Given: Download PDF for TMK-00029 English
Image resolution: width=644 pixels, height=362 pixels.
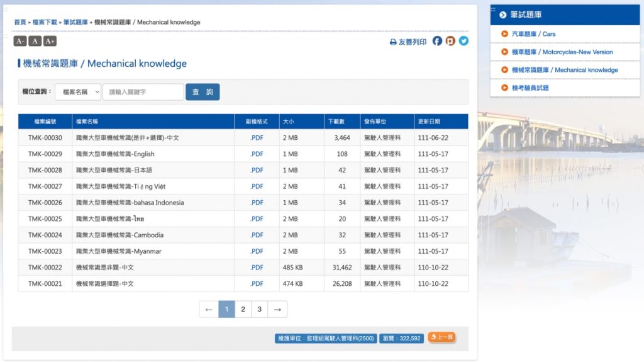Looking at the screenshot, I should click(257, 154).
